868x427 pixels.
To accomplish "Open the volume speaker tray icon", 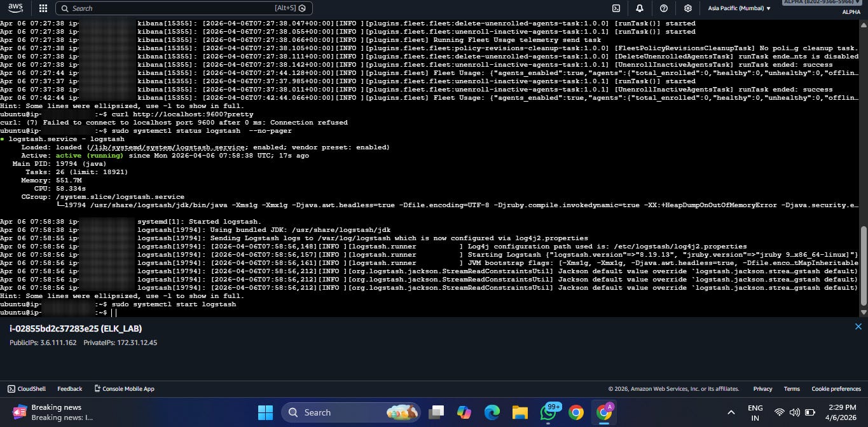I will 794,412.
